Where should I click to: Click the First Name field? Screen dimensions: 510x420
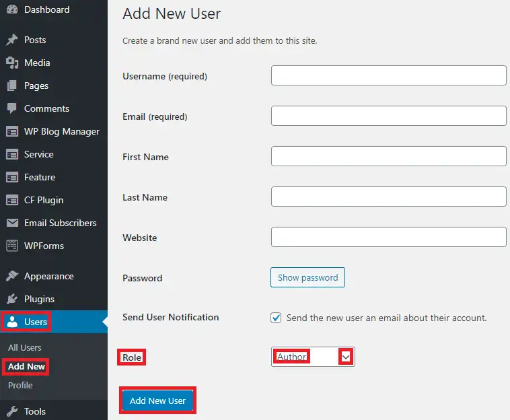coord(389,156)
